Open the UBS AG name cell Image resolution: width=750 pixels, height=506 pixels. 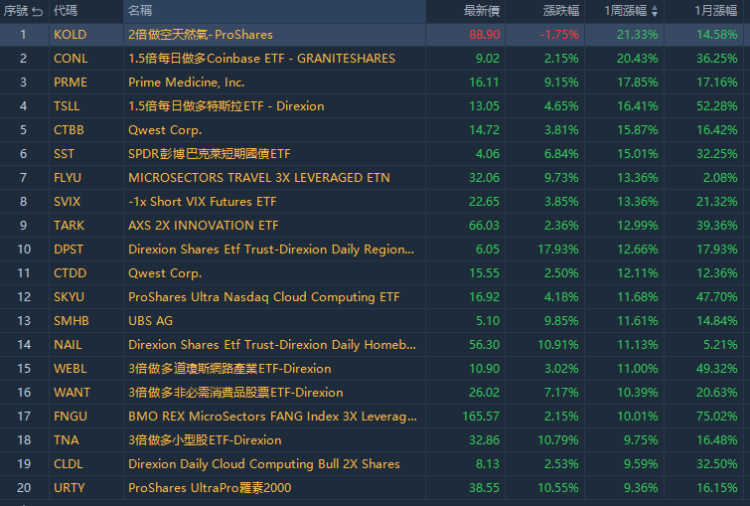tap(150, 321)
